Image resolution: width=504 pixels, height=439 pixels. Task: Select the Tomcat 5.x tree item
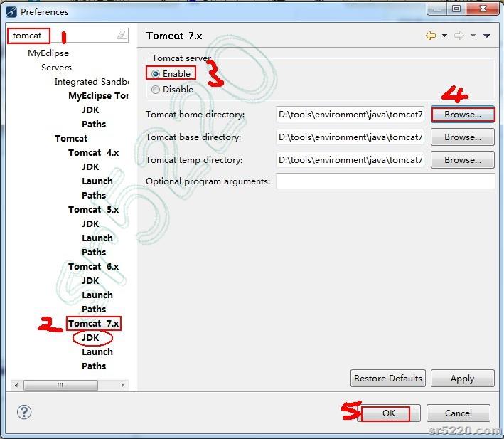(94, 209)
